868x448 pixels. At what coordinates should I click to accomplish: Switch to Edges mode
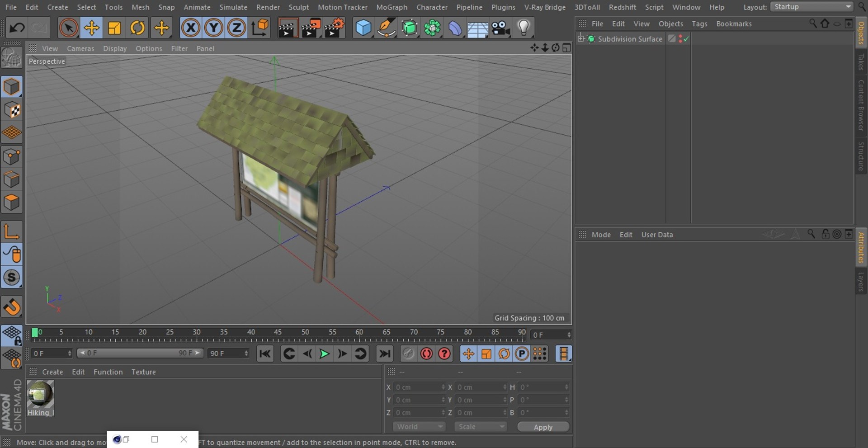pyautogui.click(x=12, y=179)
